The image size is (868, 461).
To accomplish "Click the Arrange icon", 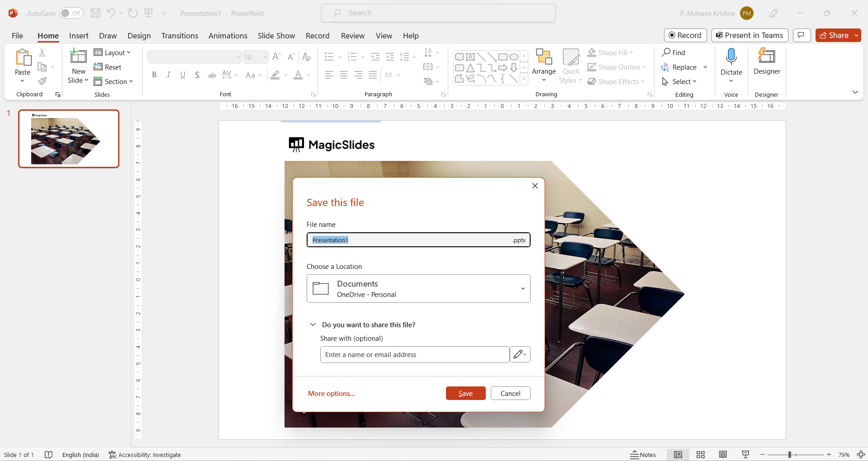I will pos(543,57).
